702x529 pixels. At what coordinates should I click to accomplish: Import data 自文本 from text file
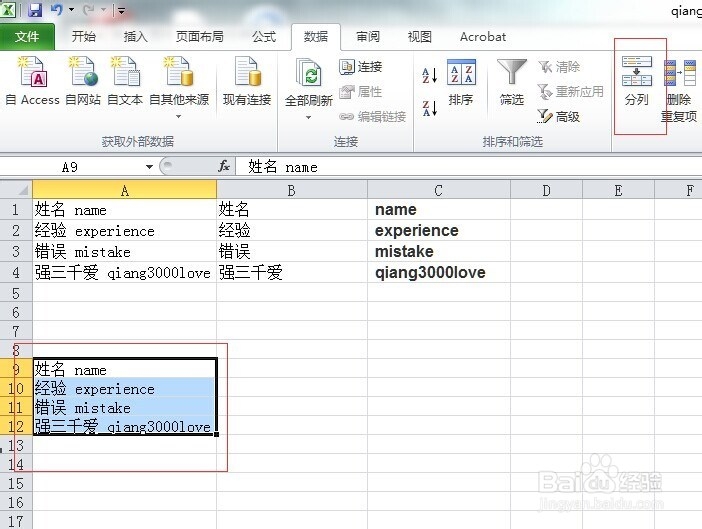pyautogui.click(x=125, y=81)
